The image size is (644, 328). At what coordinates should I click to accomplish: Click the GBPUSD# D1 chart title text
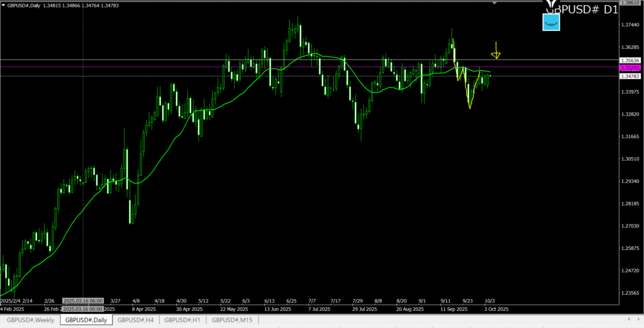(x=580, y=8)
